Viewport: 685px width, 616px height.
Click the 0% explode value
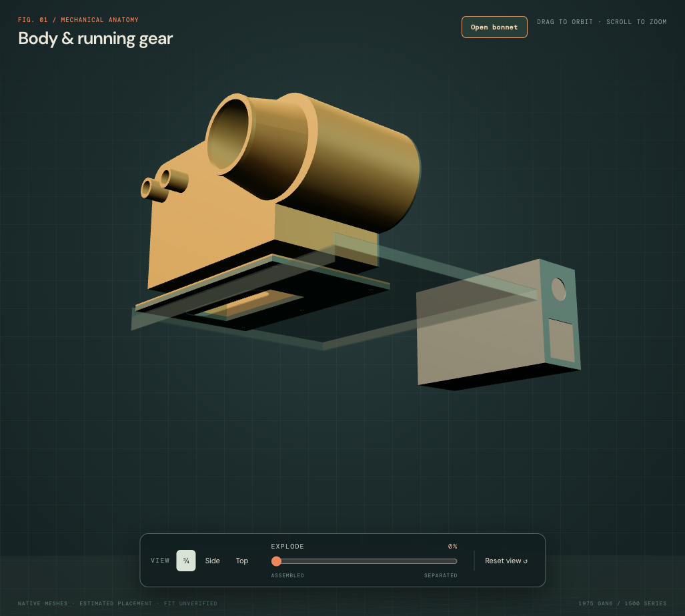pos(453,547)
